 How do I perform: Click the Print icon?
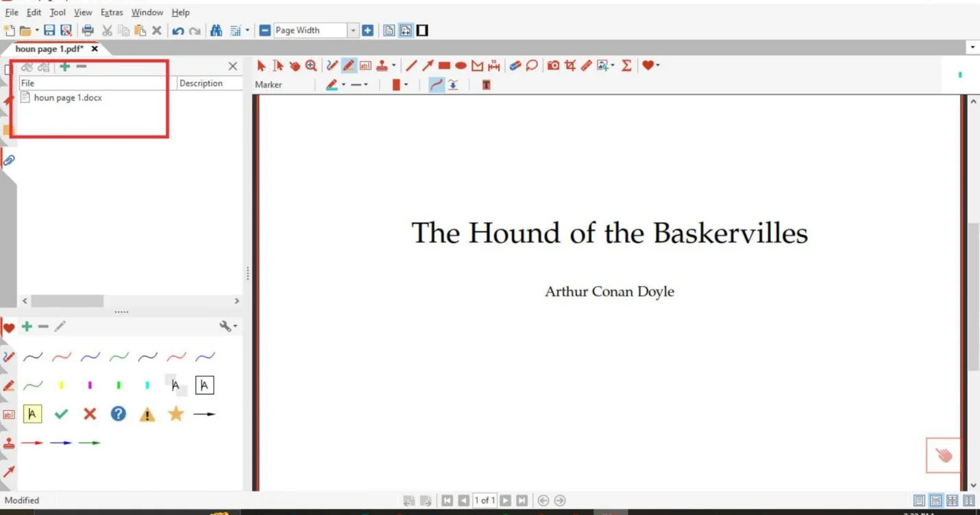88,30
